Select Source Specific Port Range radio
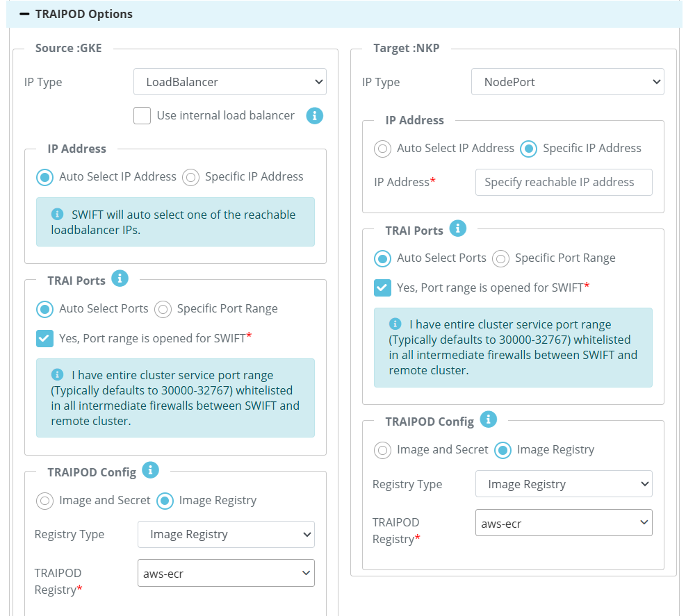Viewport: 686px width, 616px height. tap(163, 309)
